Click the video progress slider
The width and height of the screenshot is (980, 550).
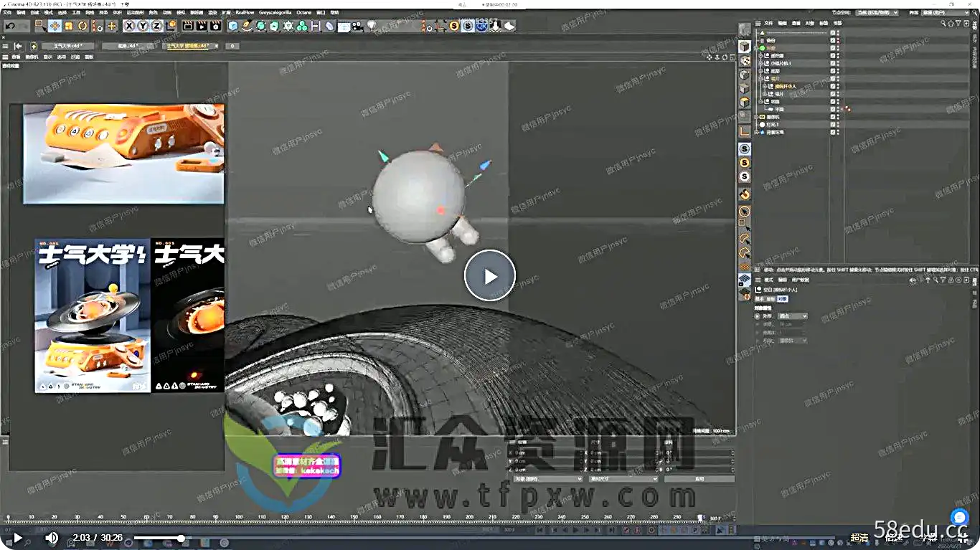click(x=485, y=538)
